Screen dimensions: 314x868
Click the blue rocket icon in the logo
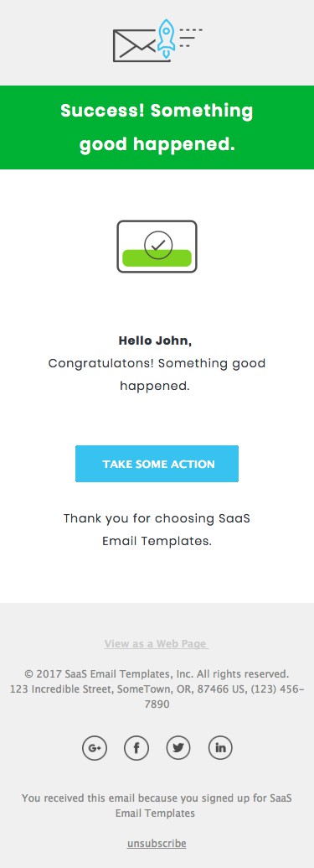point(166,37)
